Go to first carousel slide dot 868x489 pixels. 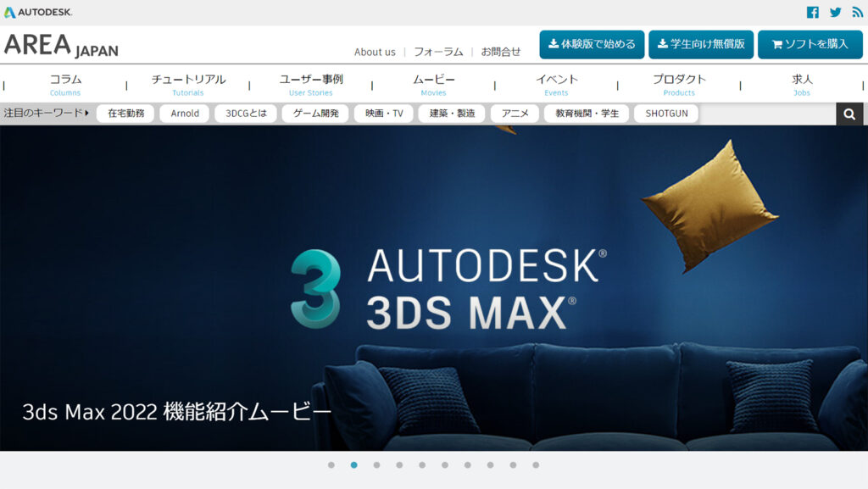point(331,465)
